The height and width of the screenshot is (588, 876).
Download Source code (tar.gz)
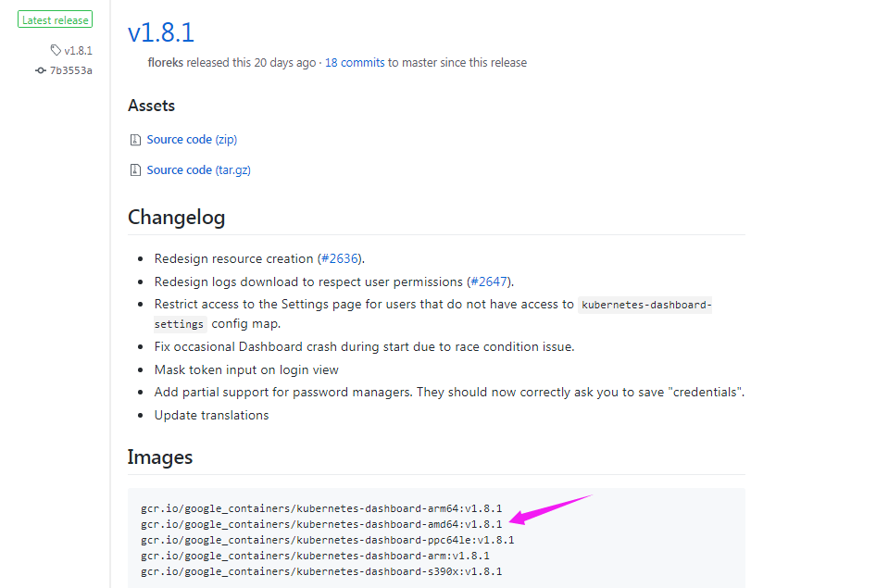coord(199,169)
